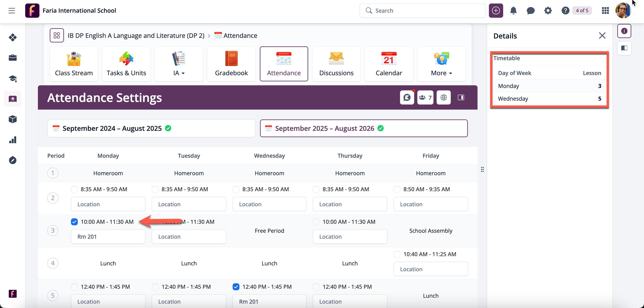Check Thursday period 5 12:40 PM checkbox
Image resolution: width=644 pixels, height=308 pixels.
point(316,287)
